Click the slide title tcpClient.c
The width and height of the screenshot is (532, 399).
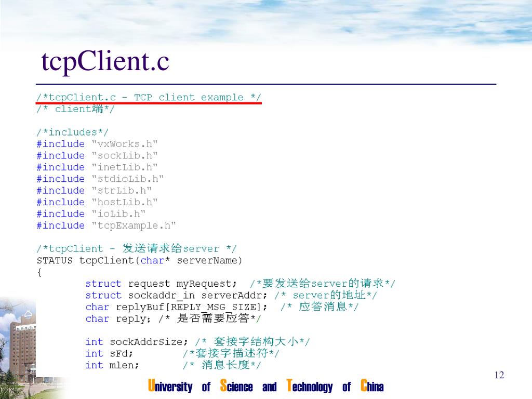(x=105, y=61)
